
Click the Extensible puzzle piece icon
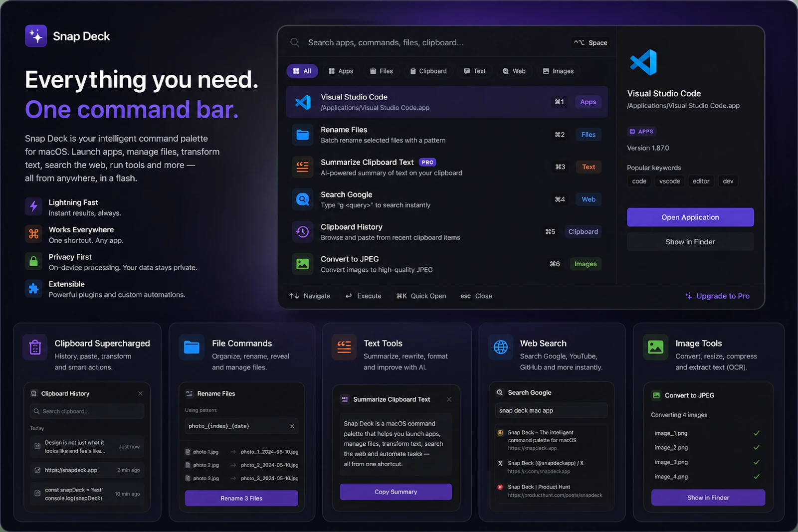click(x=33, y=288)
